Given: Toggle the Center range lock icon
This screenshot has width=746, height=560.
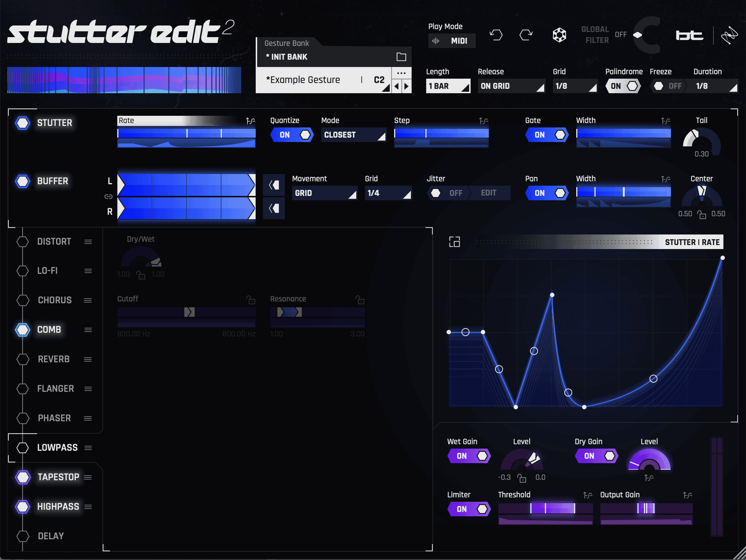Looking at the screenshot, I should tap(702, 214).
